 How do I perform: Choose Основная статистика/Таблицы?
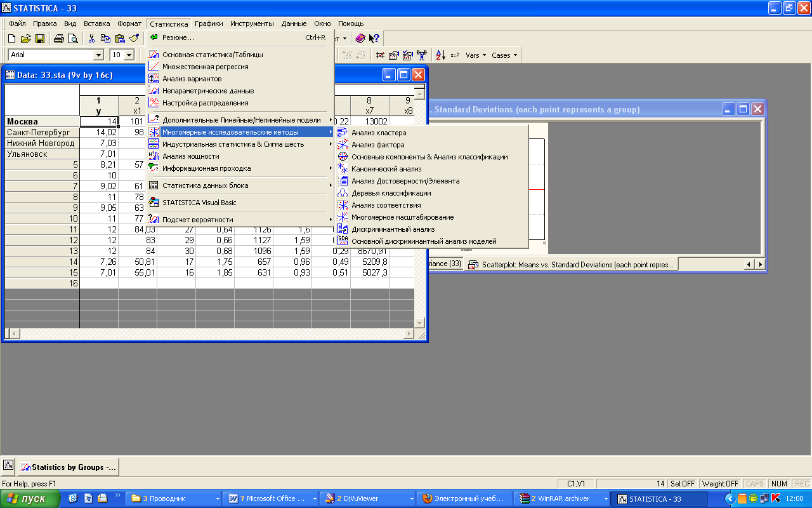point(240,55)
